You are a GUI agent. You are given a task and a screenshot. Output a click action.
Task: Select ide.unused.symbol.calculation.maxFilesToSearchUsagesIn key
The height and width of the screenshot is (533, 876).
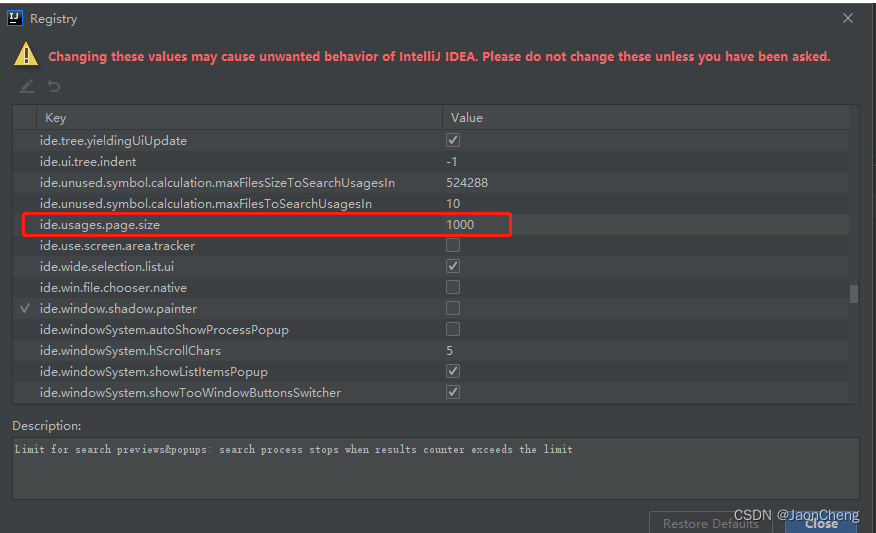[x=206, y=204]
